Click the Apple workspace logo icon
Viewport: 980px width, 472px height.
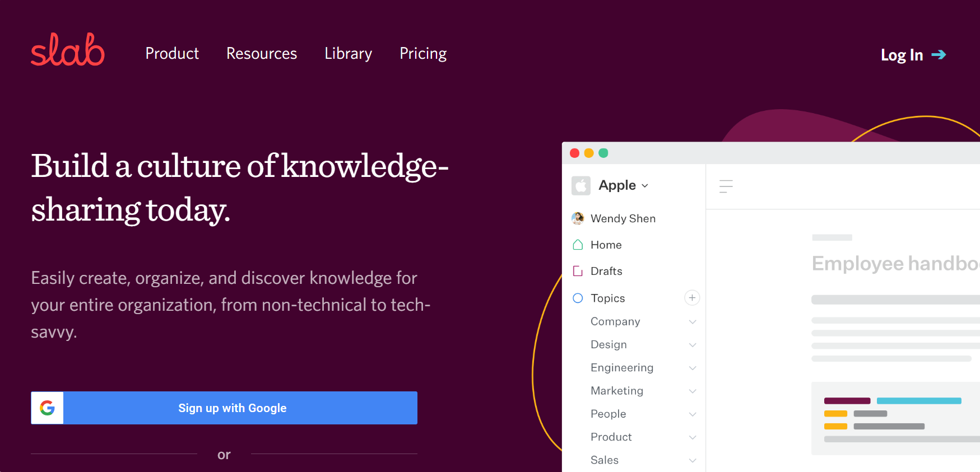pos(580,185)
